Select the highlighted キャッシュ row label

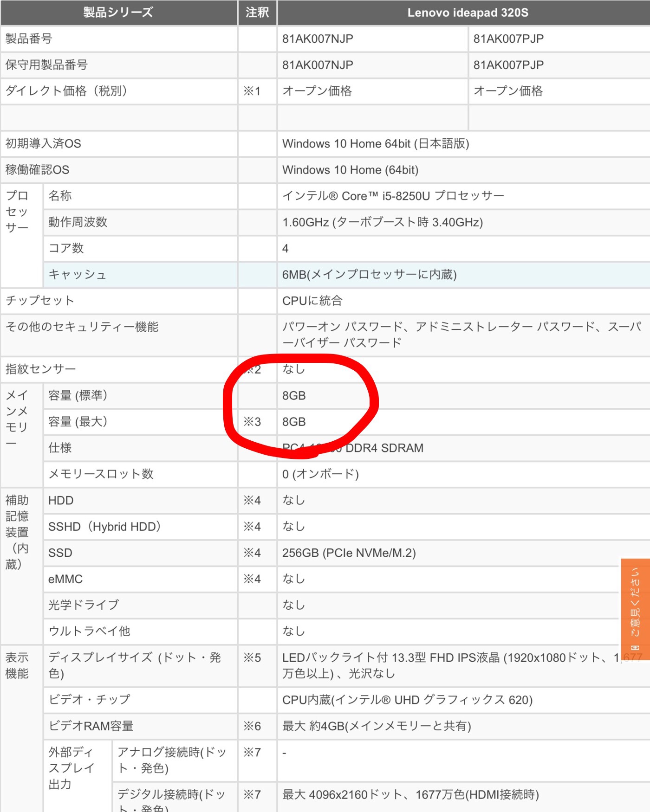coord(77,275)
